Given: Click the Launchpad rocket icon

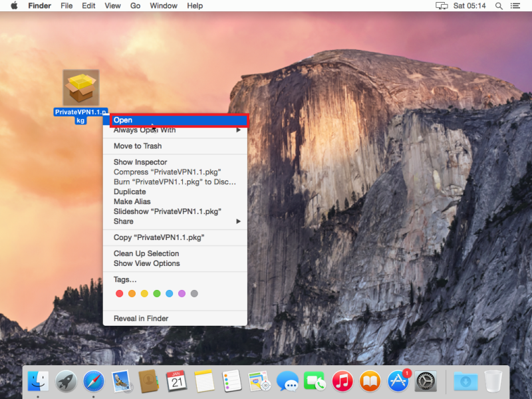Looking at the screenshot, I should (x=66, y=381).
